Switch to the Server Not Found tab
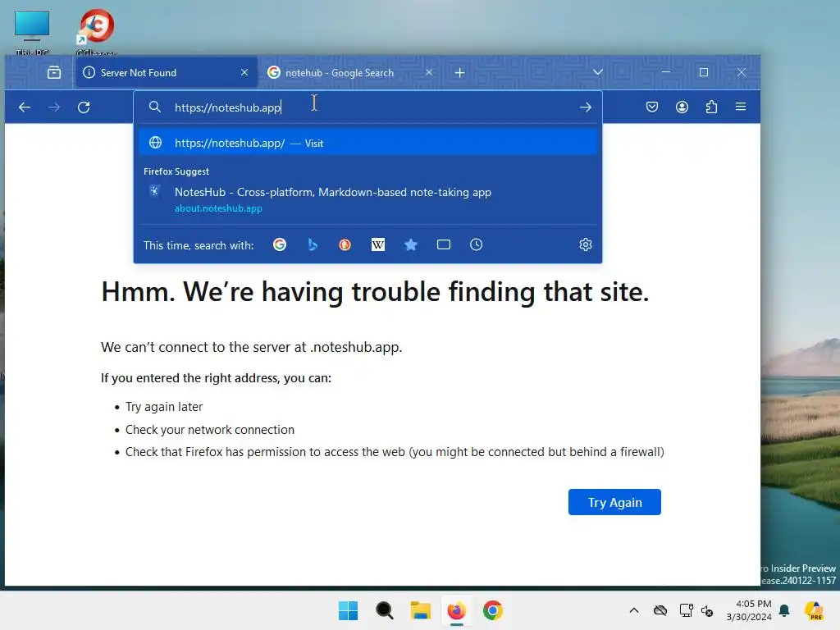 point(167,72)
